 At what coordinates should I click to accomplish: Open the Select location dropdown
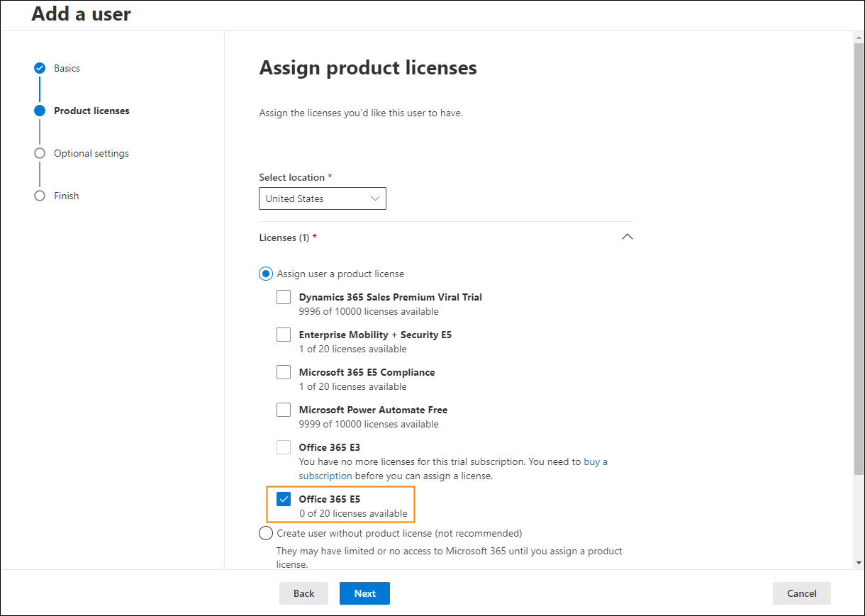coord(323,198)
